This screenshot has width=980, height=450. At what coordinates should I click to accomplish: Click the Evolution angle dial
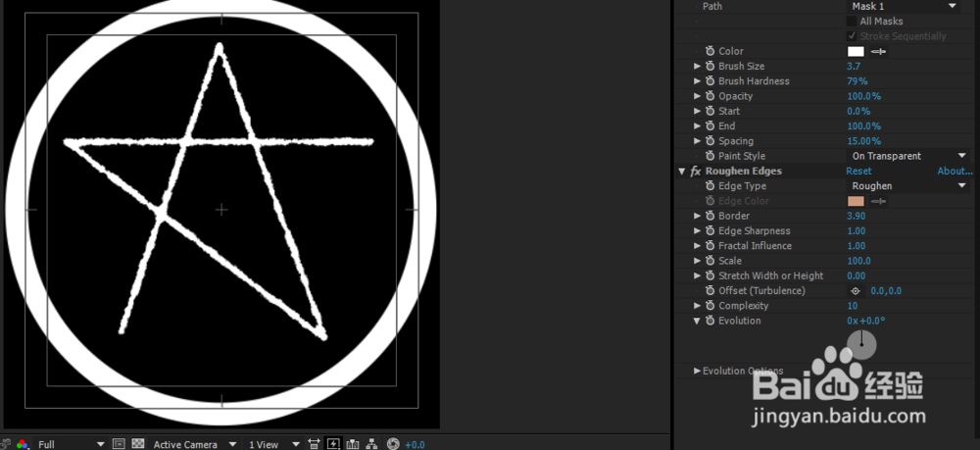pyautogui.click(x=861, y=345)
